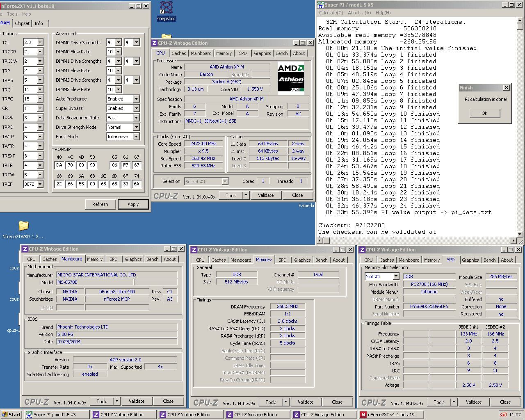Click the ATI tray icon near the clock
This screenshot has height=420, width=525.
tap(503, 415)
